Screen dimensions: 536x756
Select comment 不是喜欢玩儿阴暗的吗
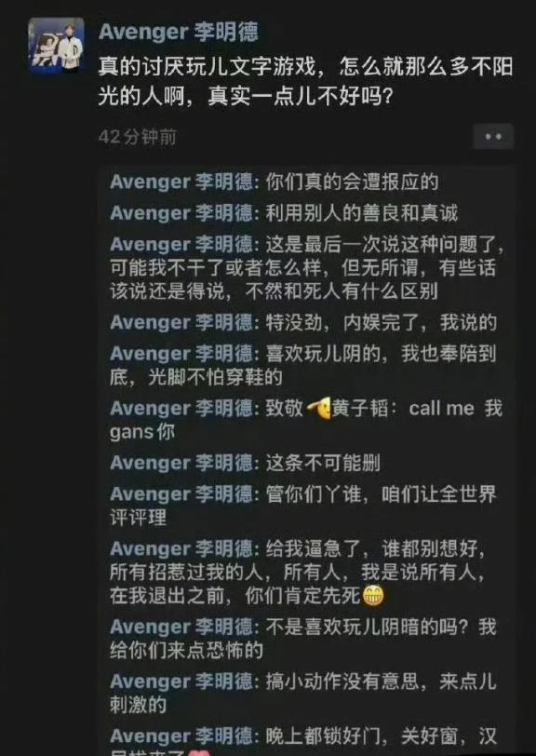[303, 639]
